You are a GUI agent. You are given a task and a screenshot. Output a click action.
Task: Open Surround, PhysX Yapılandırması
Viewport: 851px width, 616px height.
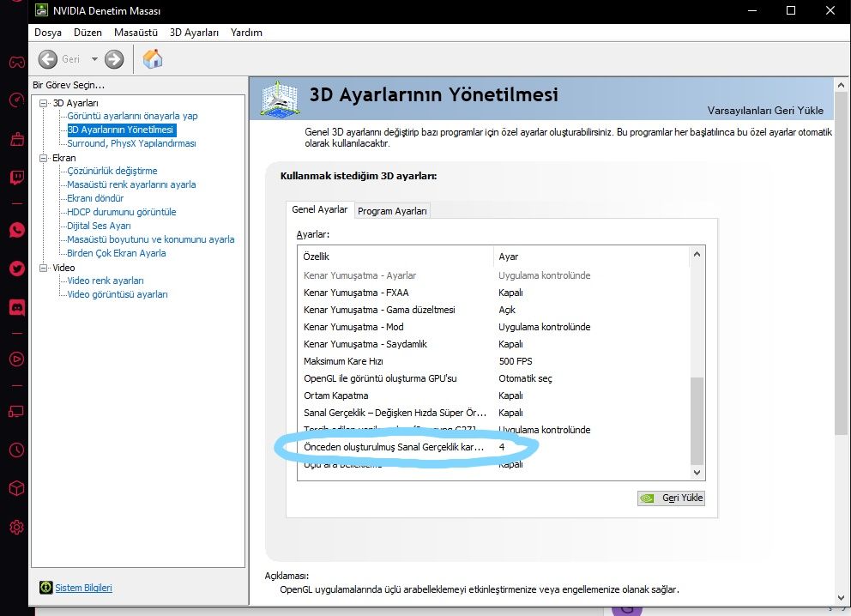point(131,143)
